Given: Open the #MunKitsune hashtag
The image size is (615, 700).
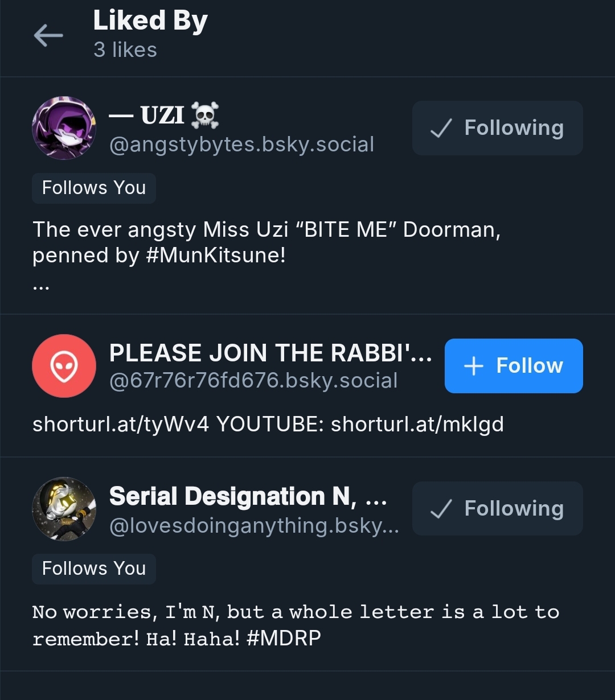Looking at the screenshot, I should click(215, 256).
